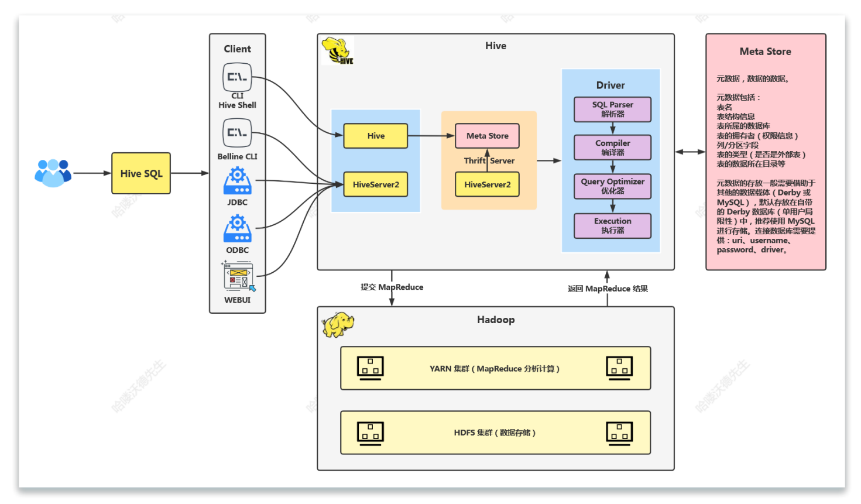Click the JDBC gear icon
Viewport: 861px width, 504px height.
pyautogui.click(x=237, y=181)
